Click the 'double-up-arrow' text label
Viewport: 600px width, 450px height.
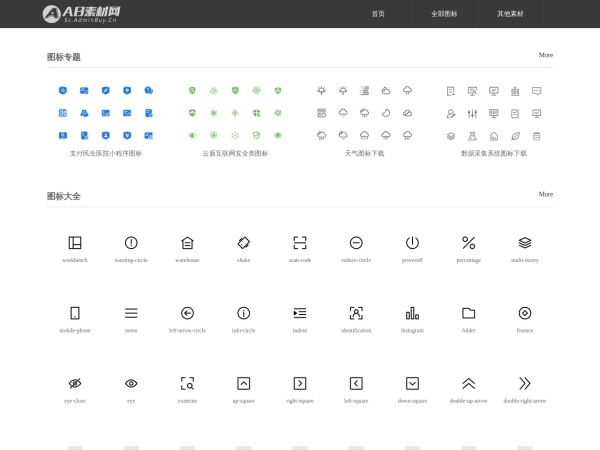(x=468, y=401)
